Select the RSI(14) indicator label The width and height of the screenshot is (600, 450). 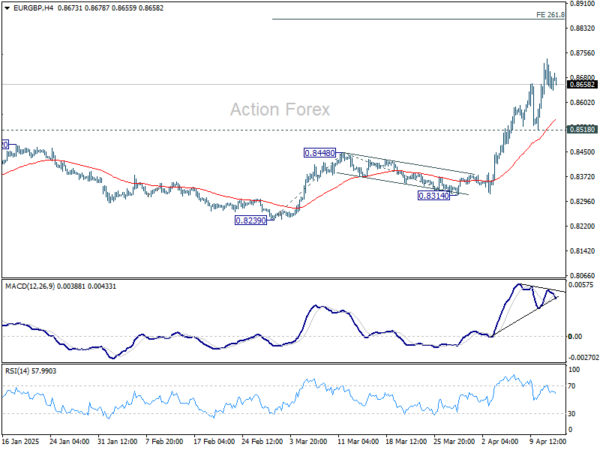coord(18,371)
